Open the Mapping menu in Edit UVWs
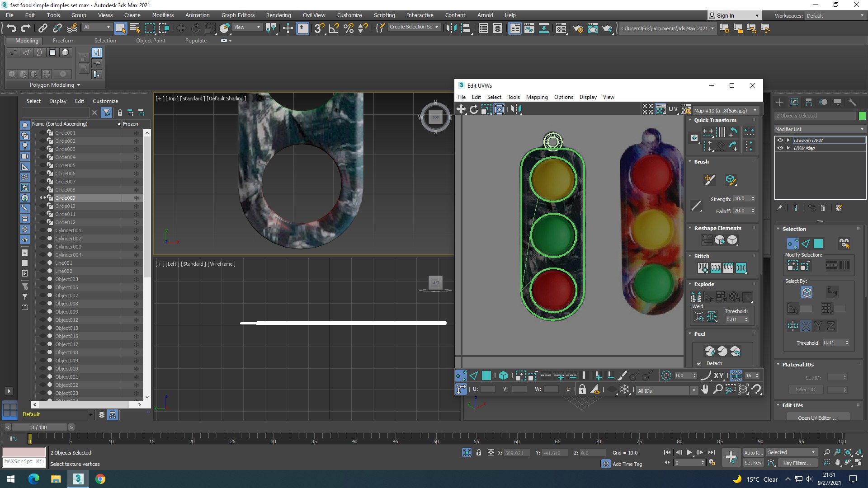This screenshot has height=488, width=868. tap(537, 97)
